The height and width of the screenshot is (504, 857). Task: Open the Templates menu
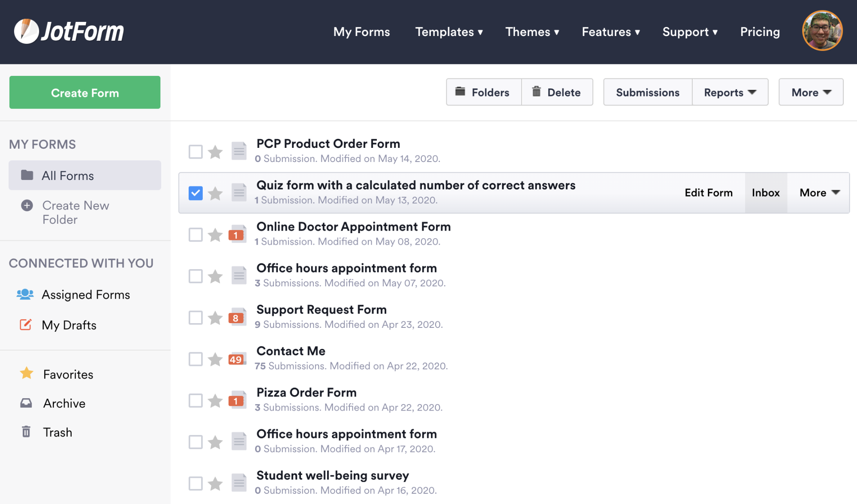(x=449, y=32)
